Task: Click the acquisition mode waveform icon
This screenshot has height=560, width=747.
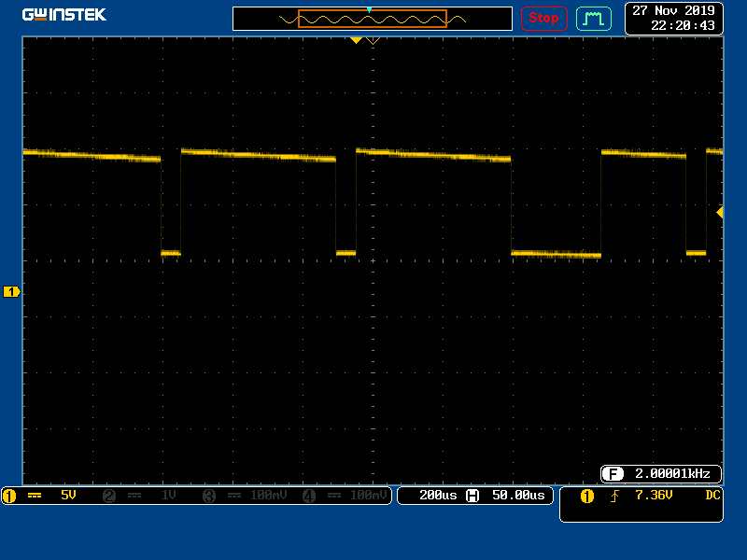Action: click(x=593, y=18)
